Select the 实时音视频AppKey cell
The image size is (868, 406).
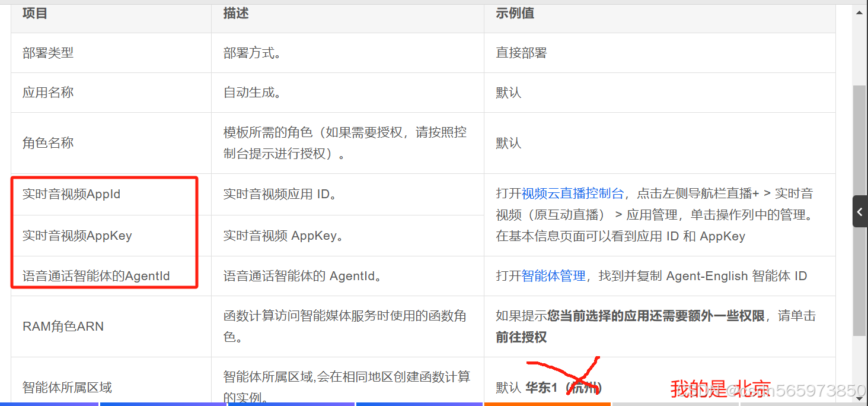111,236
